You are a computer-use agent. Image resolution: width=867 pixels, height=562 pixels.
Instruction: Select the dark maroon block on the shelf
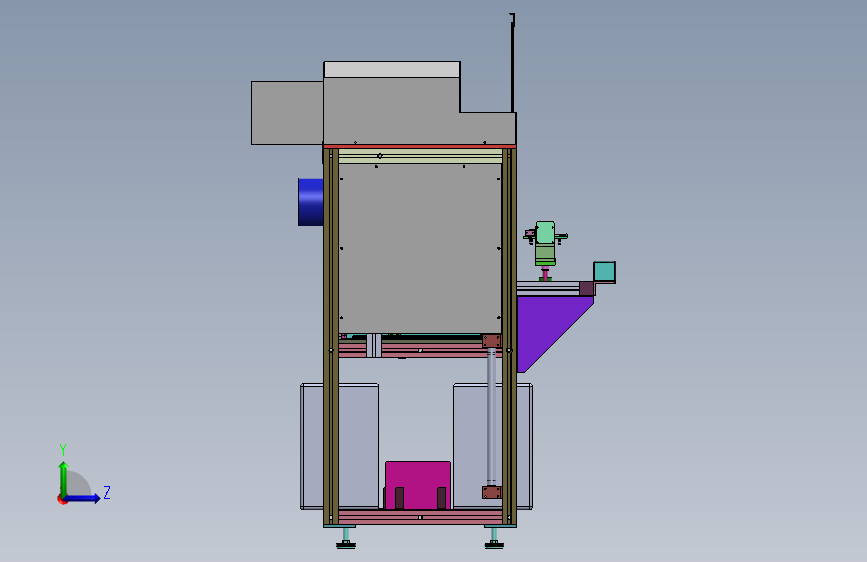pos(587,288)
